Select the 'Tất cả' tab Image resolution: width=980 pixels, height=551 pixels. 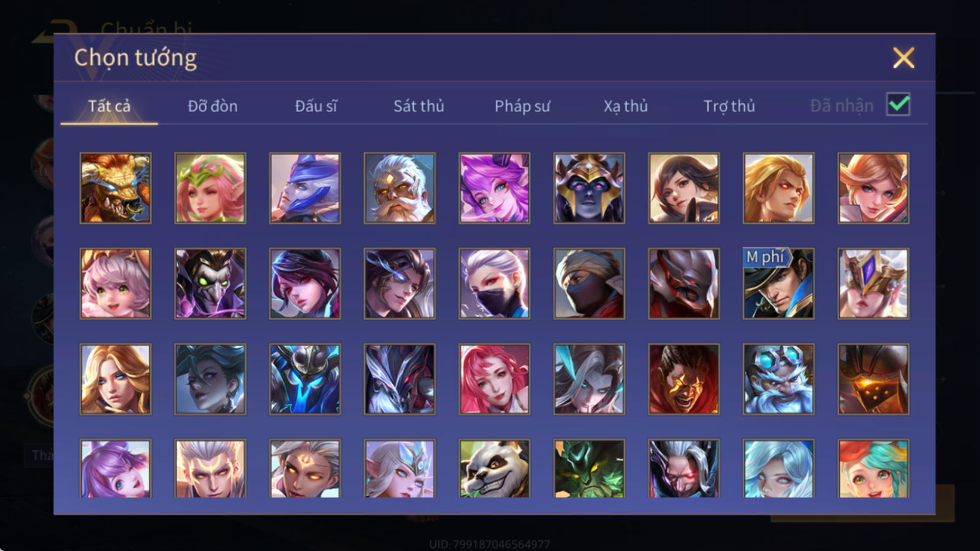point(109,106)
